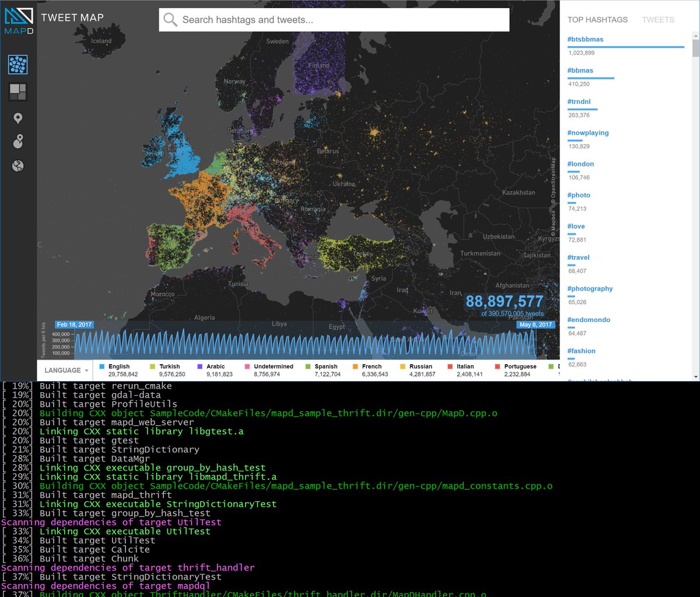The image size is (700, 597).
Task: Filter by hashtag #london
Action: [x=580, y=164]
